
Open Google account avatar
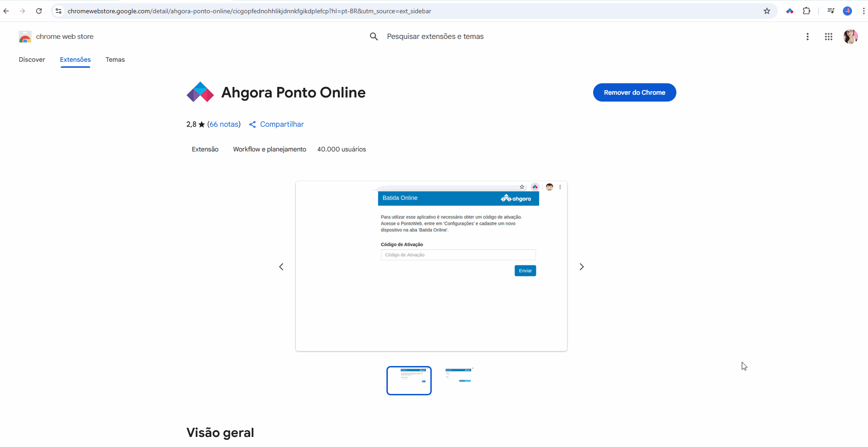(x=851, y=37)
